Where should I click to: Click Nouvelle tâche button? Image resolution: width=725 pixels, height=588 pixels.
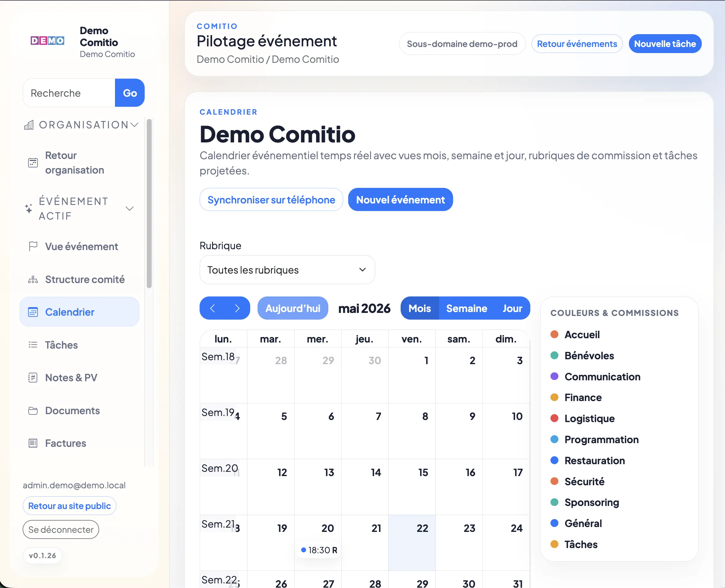tap(665, 44)
